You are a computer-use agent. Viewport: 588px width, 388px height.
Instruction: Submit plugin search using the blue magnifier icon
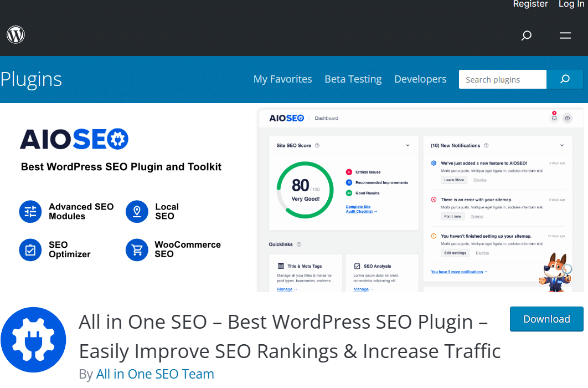(x=565, y=79)
